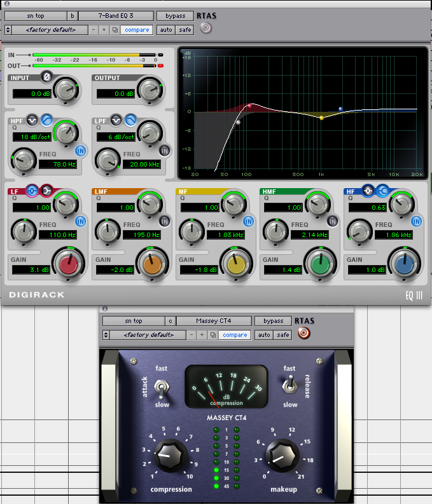
Task: Enable safe in the Massey CT4 window
Action: [x=283, y=335]
